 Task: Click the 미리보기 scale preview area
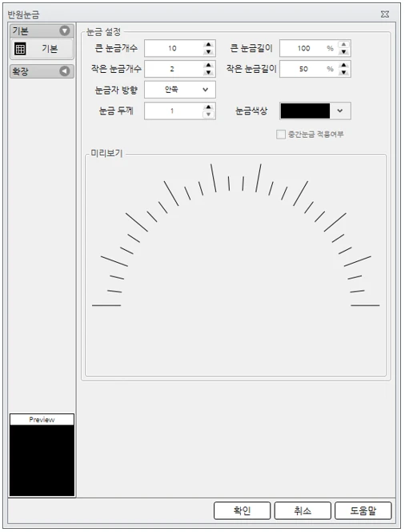tap(235, 265)
